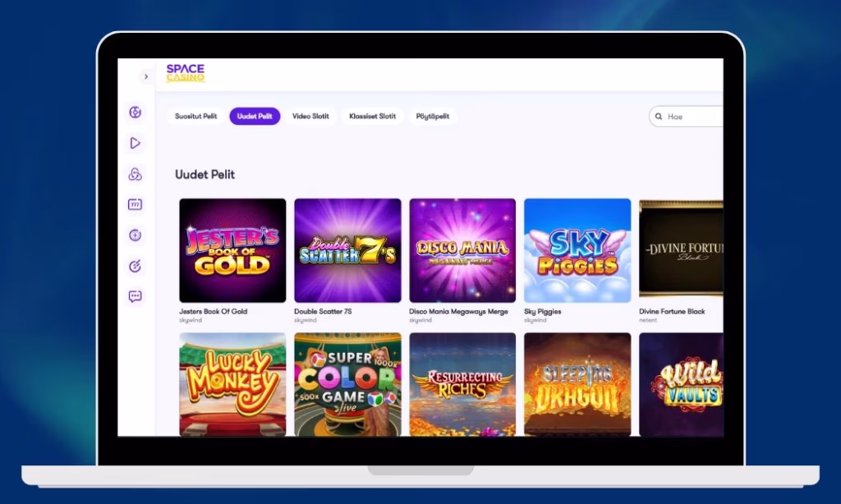Open Jester's Book of Gold game thumbnail
This screenshot has height=504, width=841.
(x=232, y=250)
